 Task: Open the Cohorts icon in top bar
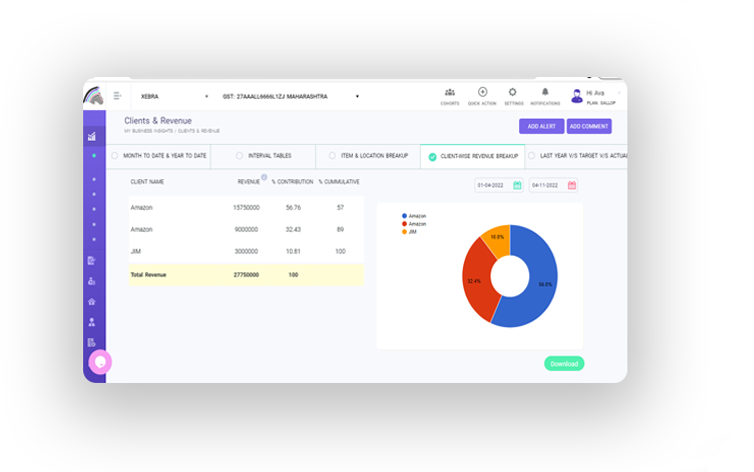[x=450, y=93]
